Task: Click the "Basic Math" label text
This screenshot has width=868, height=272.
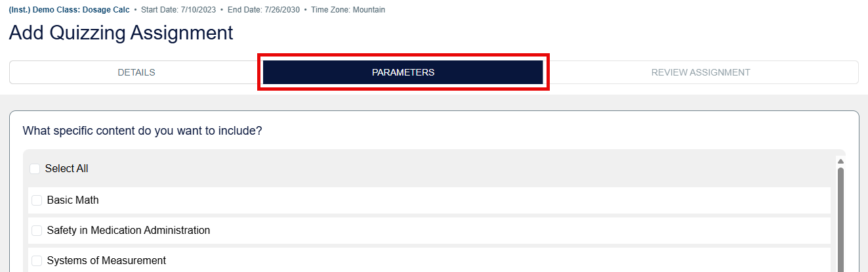Action: [x=73, y=200]
